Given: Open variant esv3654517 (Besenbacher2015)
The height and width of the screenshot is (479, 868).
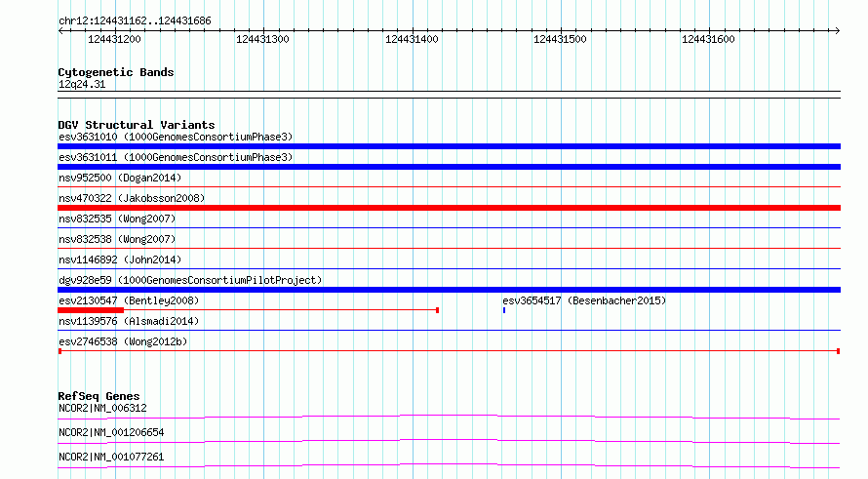Looking at the screenshot, I should click(584, 300).
